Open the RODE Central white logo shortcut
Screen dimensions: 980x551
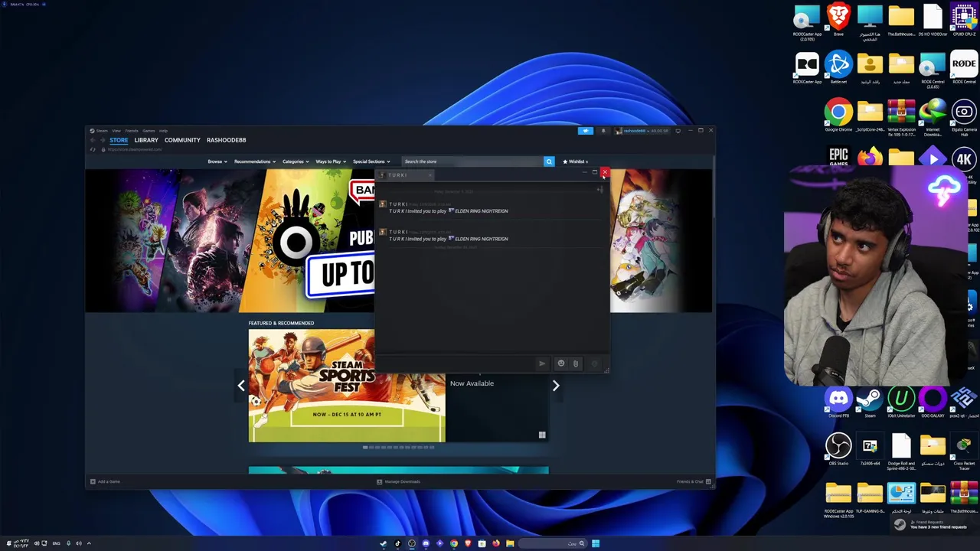pyautogui.click(x=964, y=66)
